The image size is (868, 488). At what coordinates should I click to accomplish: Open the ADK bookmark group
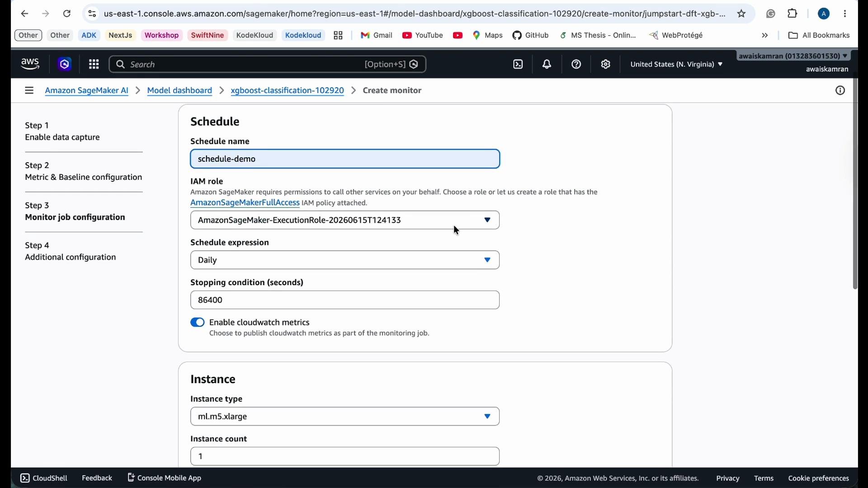89,36
